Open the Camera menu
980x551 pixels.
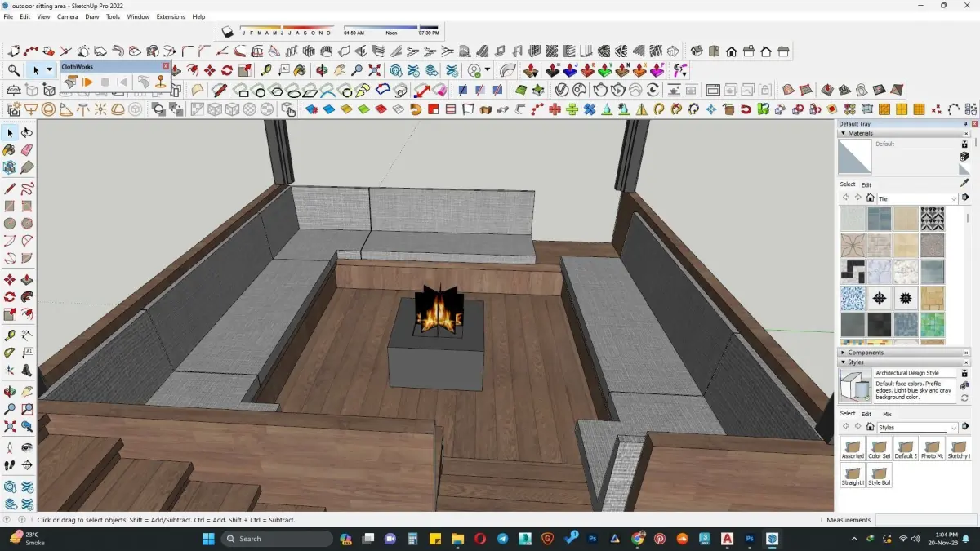pyautogui.click(x=68, y=16)
